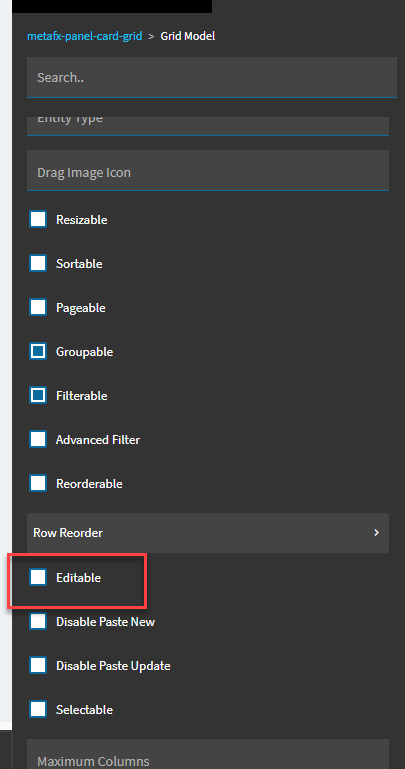Uncheck the Groupable checkbox
The width and height of the screenshot is (405, 769).
[38, 351]
